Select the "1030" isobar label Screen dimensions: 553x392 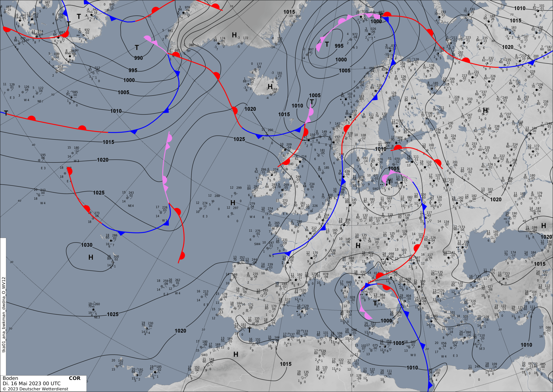click(87, 245)
